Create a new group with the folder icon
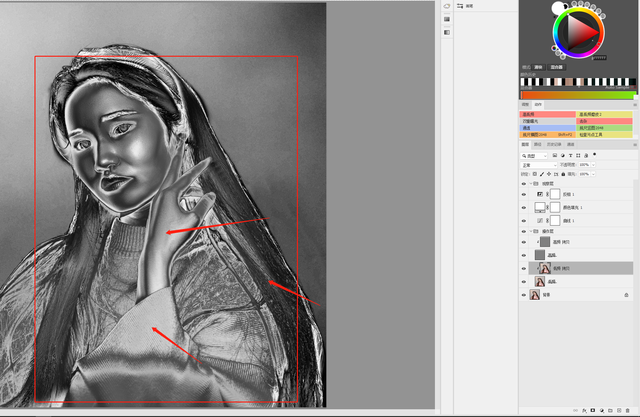 coord(610,410)
